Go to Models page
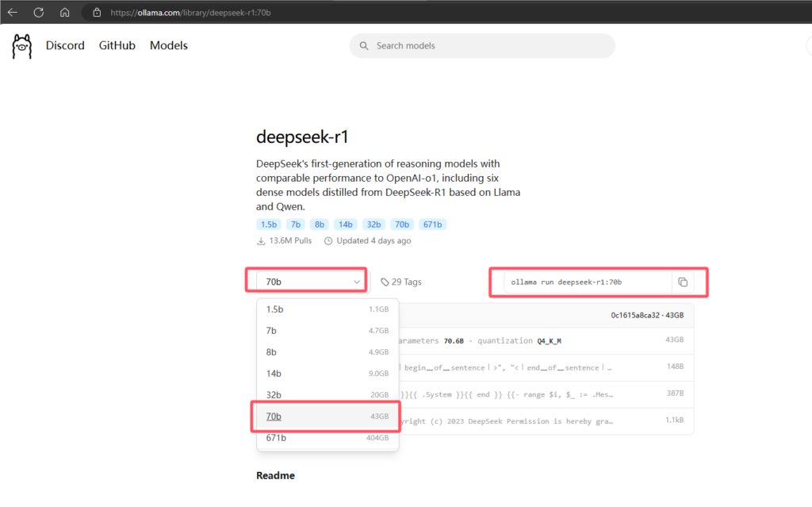This screenshot has width=812, height=507. pyautogui.click(x=169, y=45)
